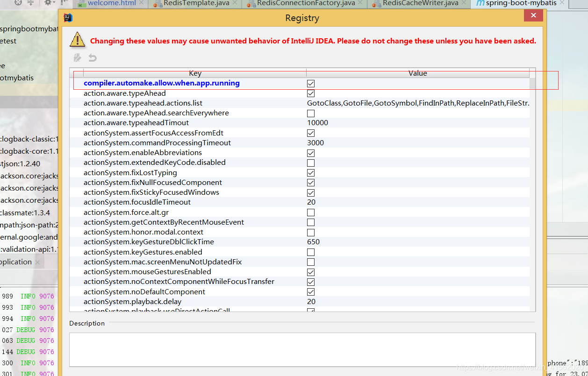Enable actionSystem.extendedKeyCode.disabled checkbox
Screen dimensions: 588x376
(x=311, y=163)
